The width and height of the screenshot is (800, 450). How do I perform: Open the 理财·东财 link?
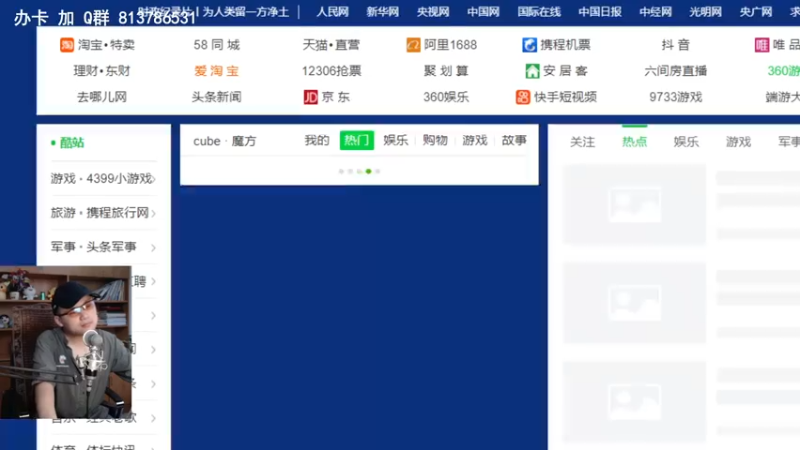tap(102, 71)
